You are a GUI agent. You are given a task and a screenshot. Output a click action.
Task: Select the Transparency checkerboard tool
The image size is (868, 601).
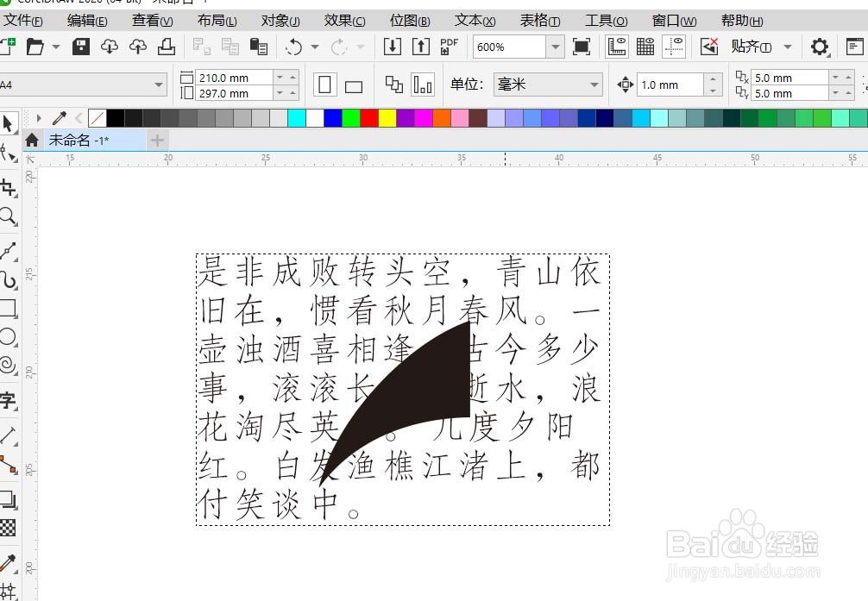pos(8,528)
